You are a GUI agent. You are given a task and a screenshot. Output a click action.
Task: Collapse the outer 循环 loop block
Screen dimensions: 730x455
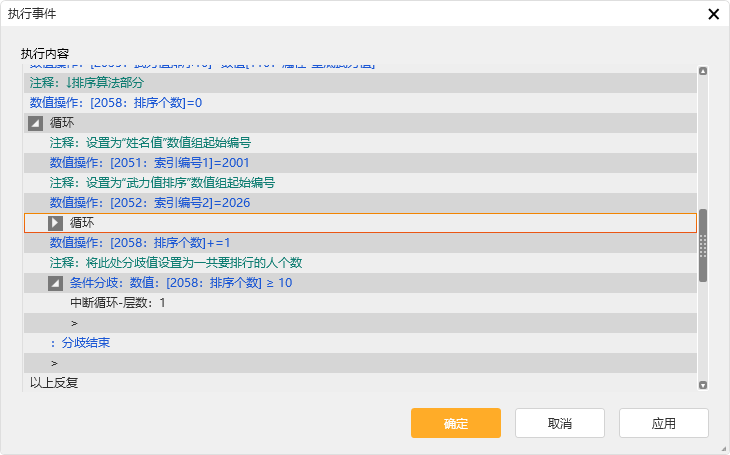coord(36,123)
